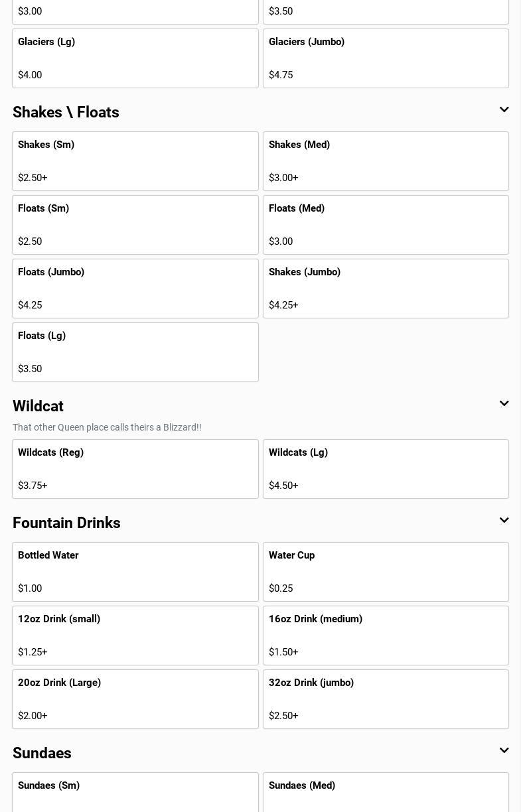Open the Shakes (Sm) item card
The image size is (521, 812).
point(135,161)
